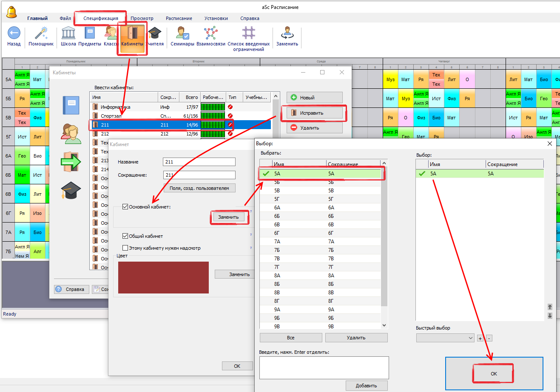560x392 pixels.
Task: Click the Введите, нажм. Enter text box
Action: tap(324, 367)
